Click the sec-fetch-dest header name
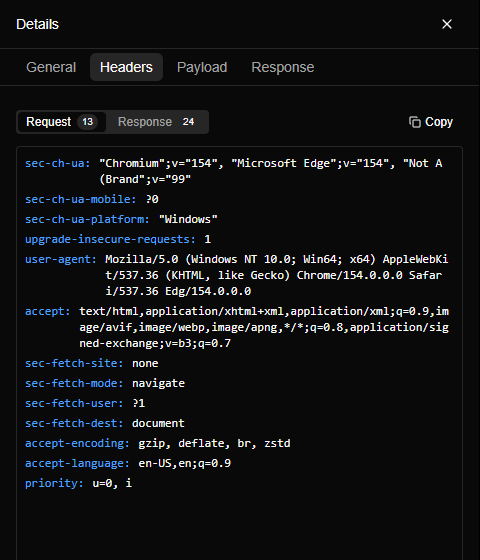Viewport: 480px width, 560px height. 74,424
